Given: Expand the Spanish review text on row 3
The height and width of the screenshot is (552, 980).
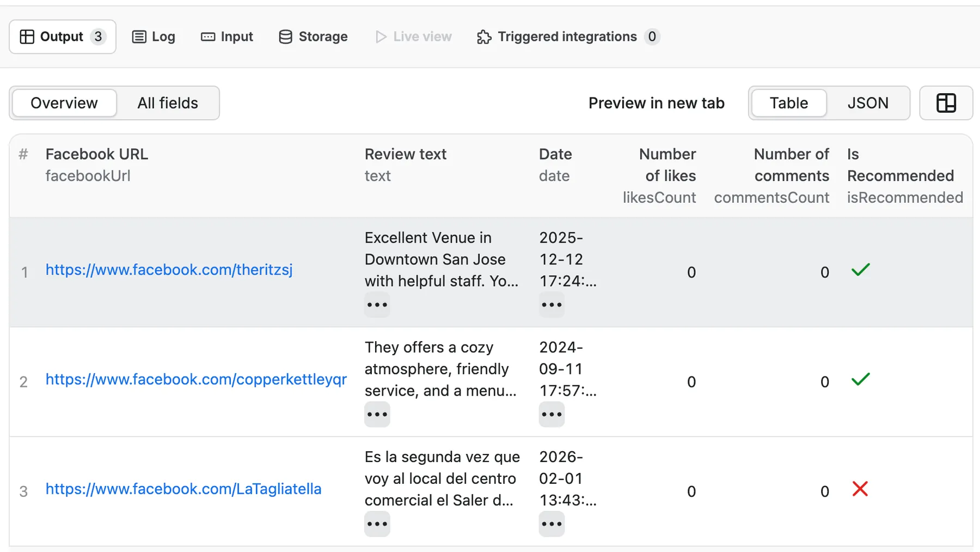Looking at the screenshot, I should coord(377,524).
